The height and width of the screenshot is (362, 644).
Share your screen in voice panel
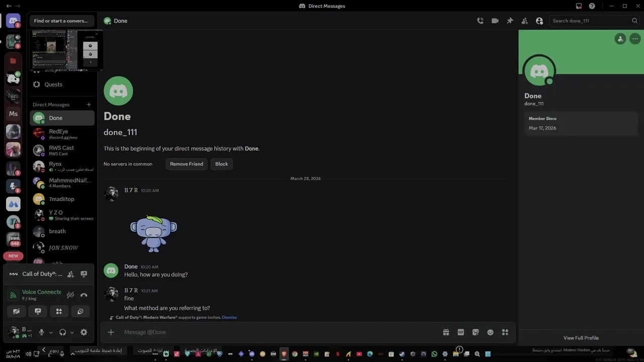point(38,311)
